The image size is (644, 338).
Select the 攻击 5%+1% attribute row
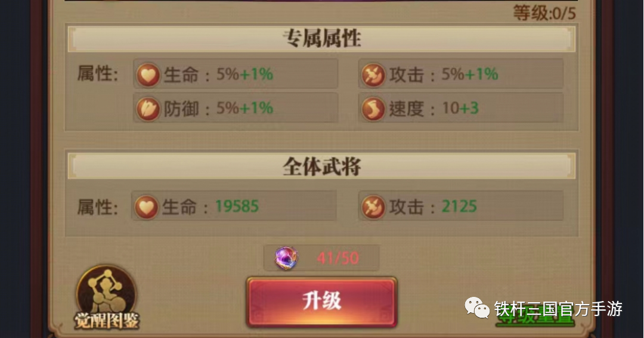460,74
